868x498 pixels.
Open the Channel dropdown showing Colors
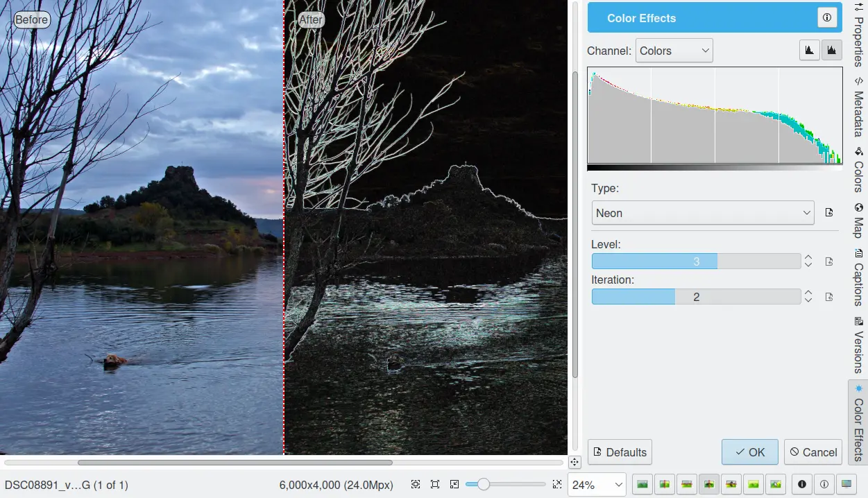(674, 51)
